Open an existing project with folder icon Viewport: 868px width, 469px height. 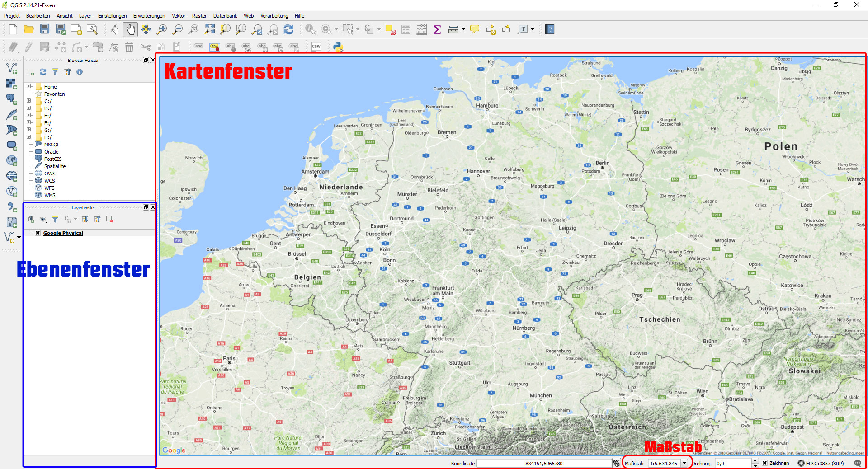(x=29, y=29)
